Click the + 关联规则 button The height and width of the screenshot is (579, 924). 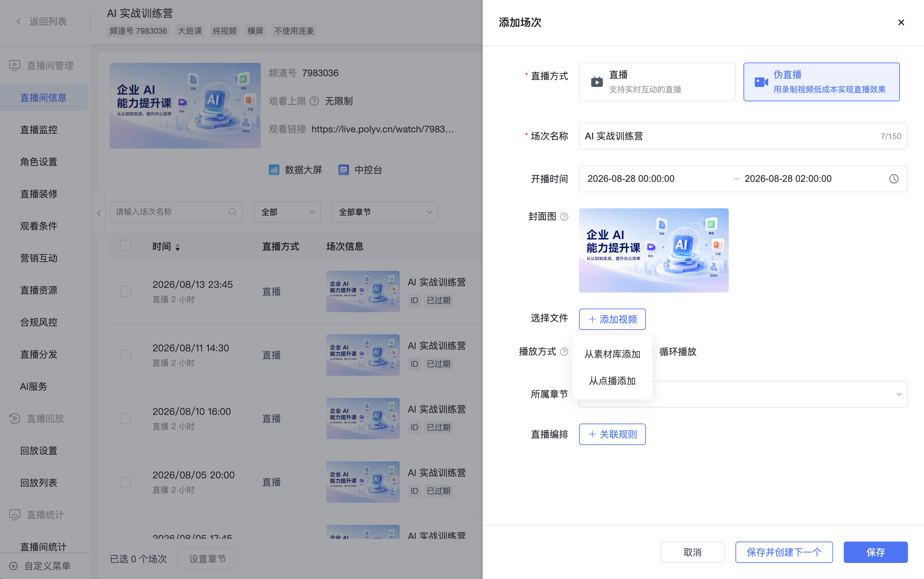(x=612, y=434)
